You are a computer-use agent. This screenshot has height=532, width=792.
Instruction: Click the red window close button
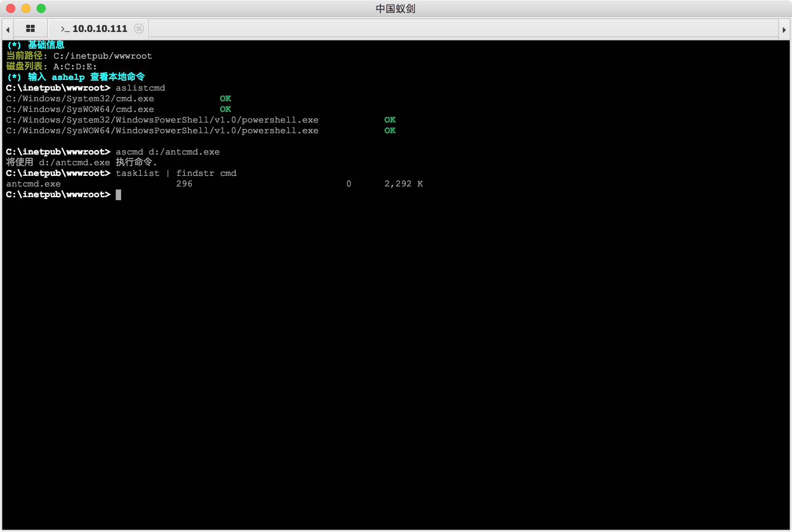11,8
